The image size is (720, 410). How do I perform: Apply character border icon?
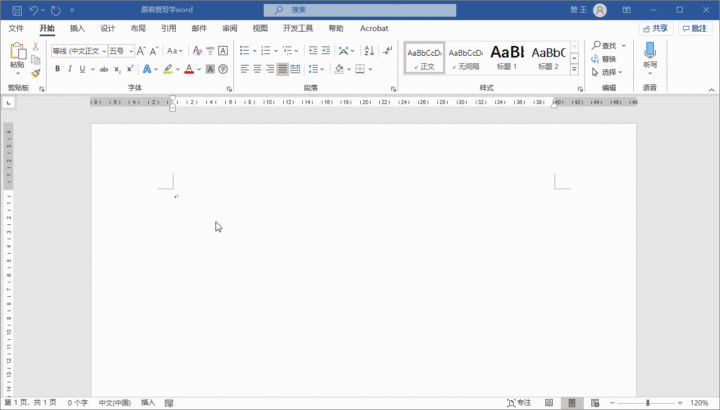(223, 51)
